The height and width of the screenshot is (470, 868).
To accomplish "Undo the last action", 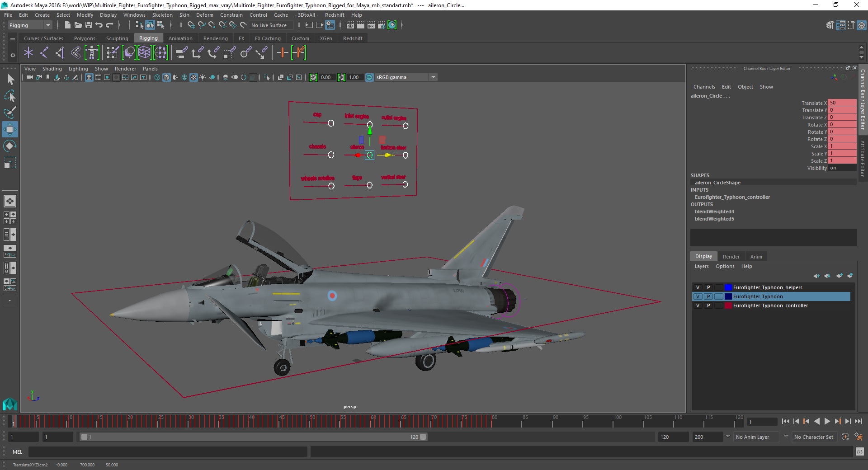I will (x=99, y=25).
